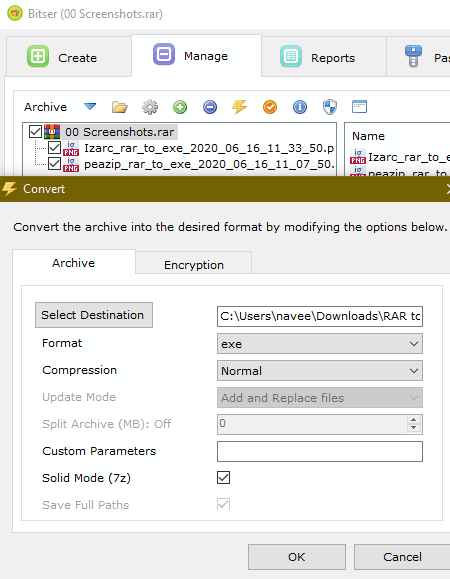Select Izarc_rar_to_e file in Name list
This screenshot has width=450, height=579.
point(408,157)
